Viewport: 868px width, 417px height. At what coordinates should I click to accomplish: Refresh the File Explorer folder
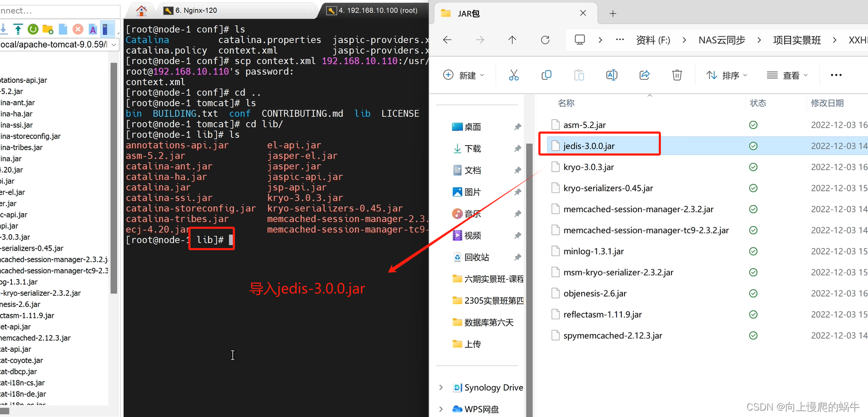(545, 40)
